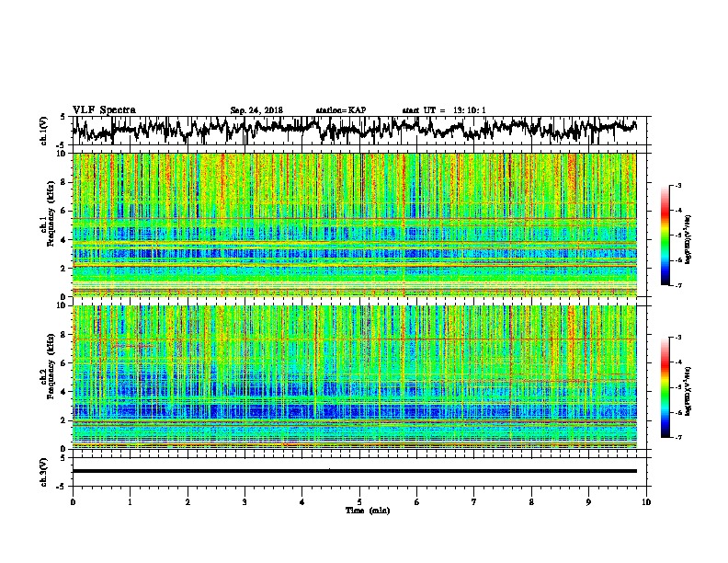Click the "start UT = 13:10:1" header text

[x=444, y=110]
